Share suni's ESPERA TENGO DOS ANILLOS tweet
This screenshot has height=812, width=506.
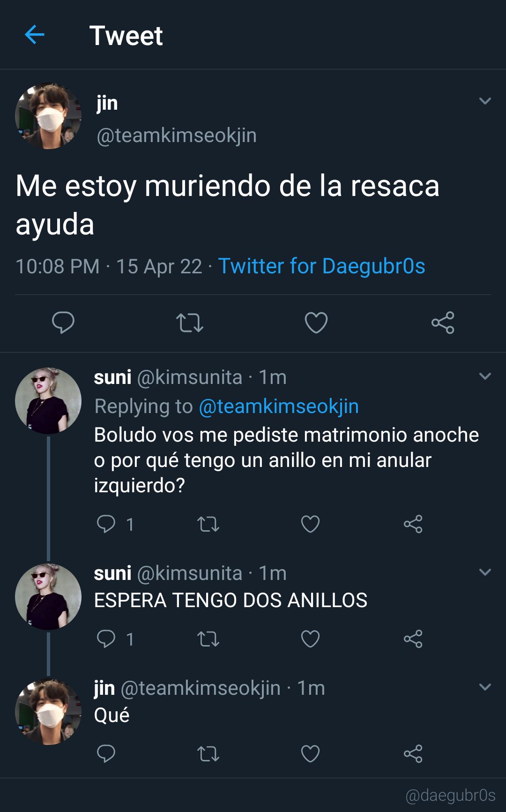click(x=413, y=639)
